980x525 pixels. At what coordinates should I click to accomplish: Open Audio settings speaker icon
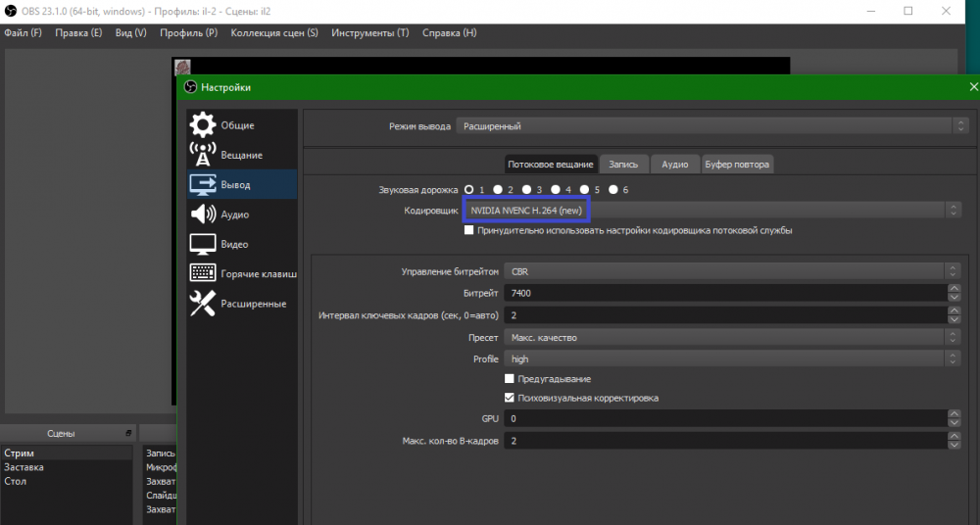202,215
